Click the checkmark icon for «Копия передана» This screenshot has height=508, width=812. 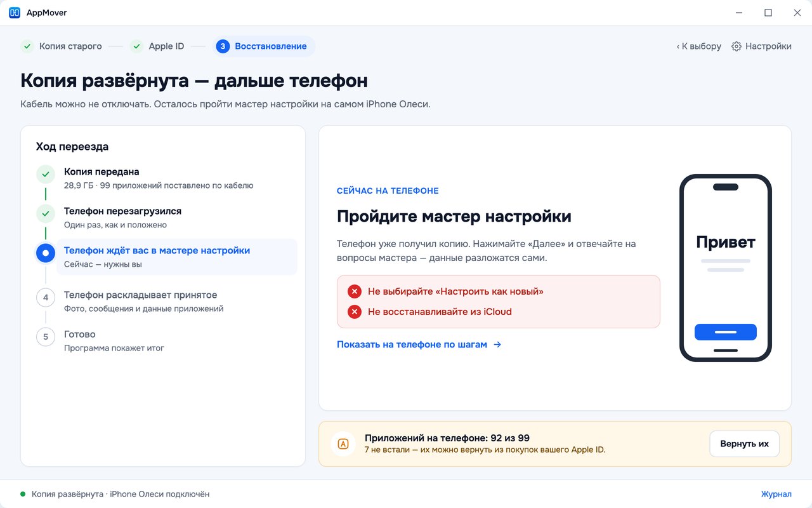click(45, 175)
